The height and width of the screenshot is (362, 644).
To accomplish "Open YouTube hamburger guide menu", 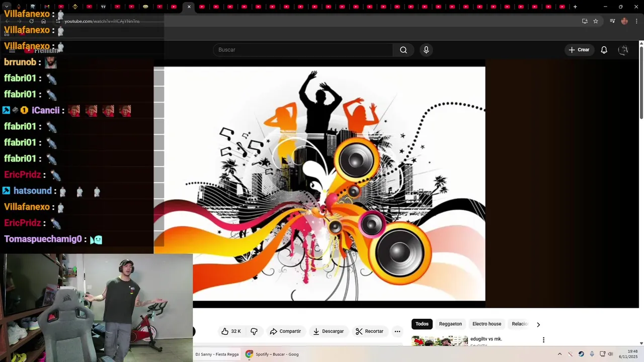I will coord(12,50).
